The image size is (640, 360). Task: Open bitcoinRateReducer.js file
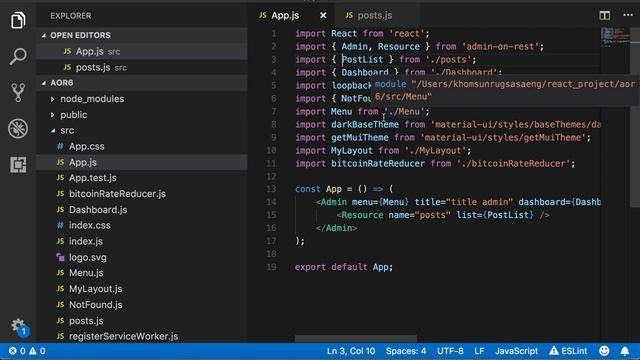click(117, 194)
